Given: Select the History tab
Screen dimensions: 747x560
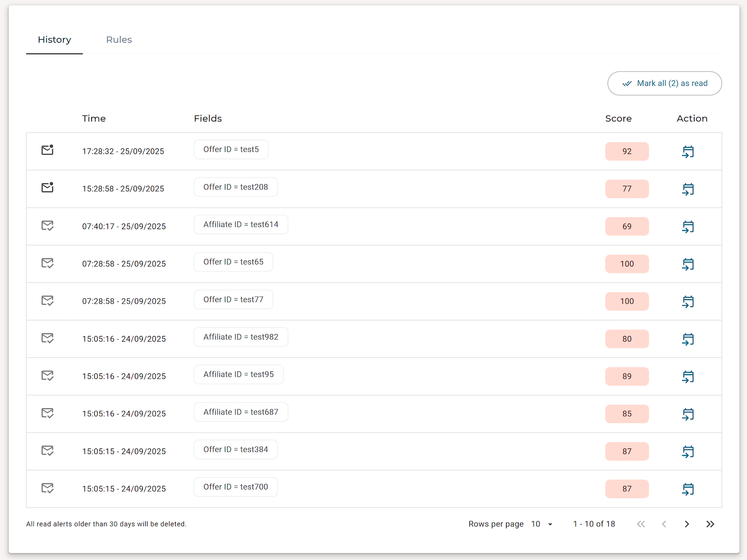Looking at the screenshot, I should (x=54, y=40).
